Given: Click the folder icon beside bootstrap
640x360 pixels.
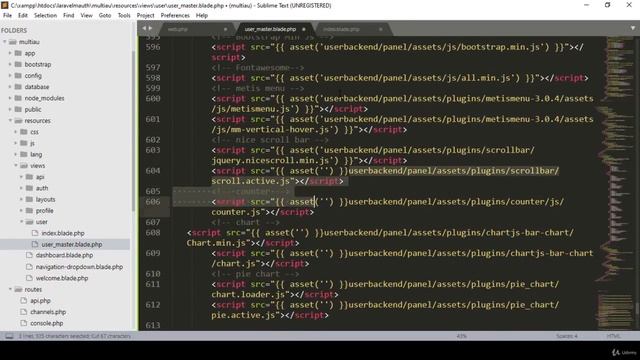Looking at the screenshot, I should 18,64.
